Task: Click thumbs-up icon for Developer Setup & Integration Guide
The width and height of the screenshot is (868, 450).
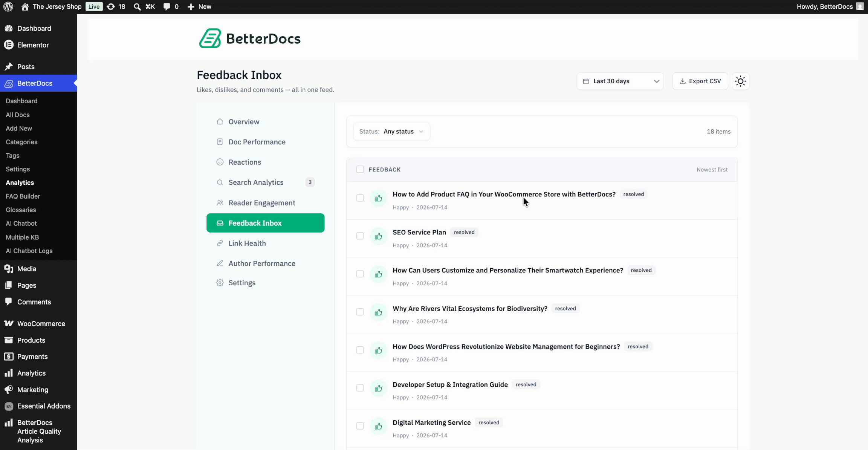Action: 378,388
